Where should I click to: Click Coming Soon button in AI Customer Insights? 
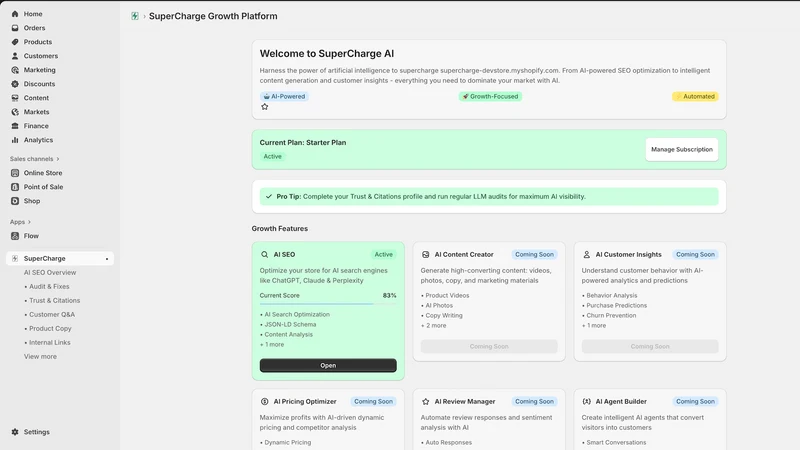[650, 346]
